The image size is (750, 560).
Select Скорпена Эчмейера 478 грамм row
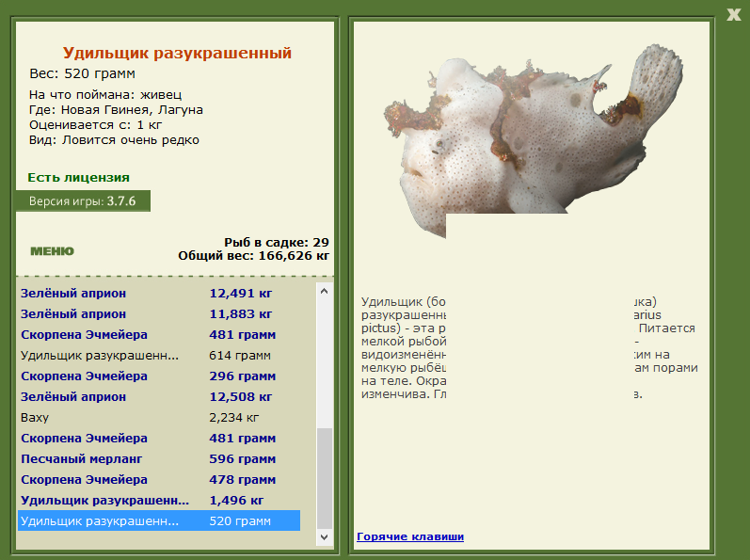159,479
